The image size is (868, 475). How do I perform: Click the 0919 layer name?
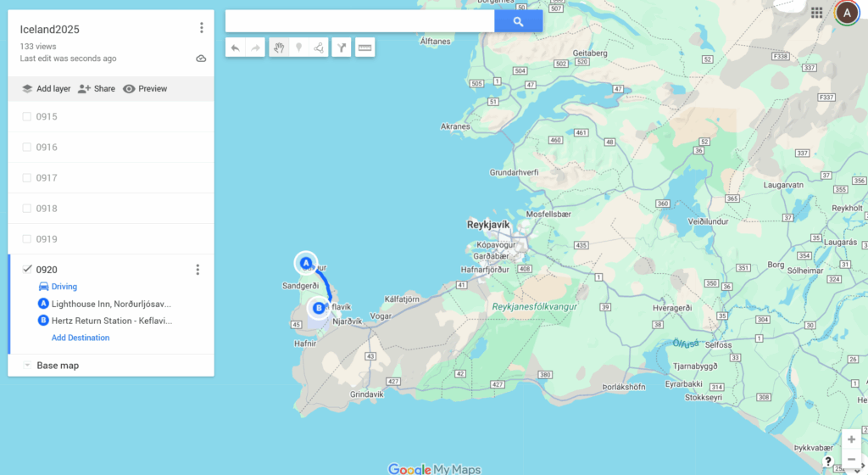[47, 239]
